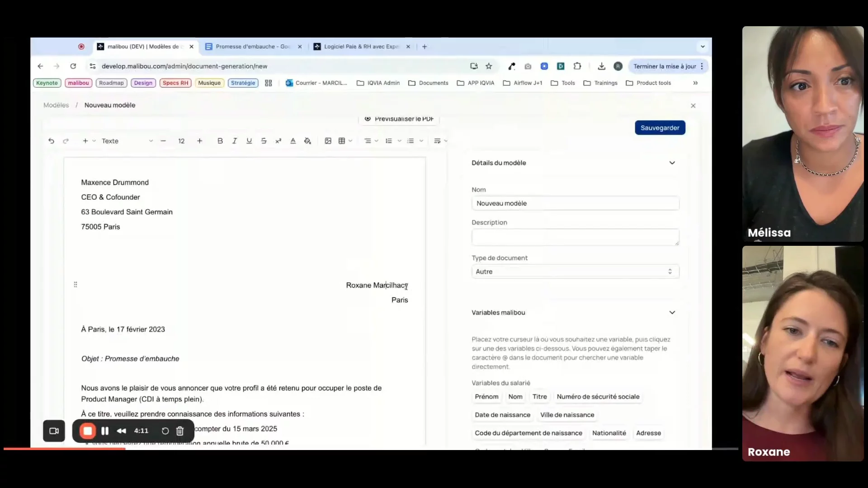Toggle the recording camera button
Viewport: 868px width, 488px height.
[x=54, y=431]
